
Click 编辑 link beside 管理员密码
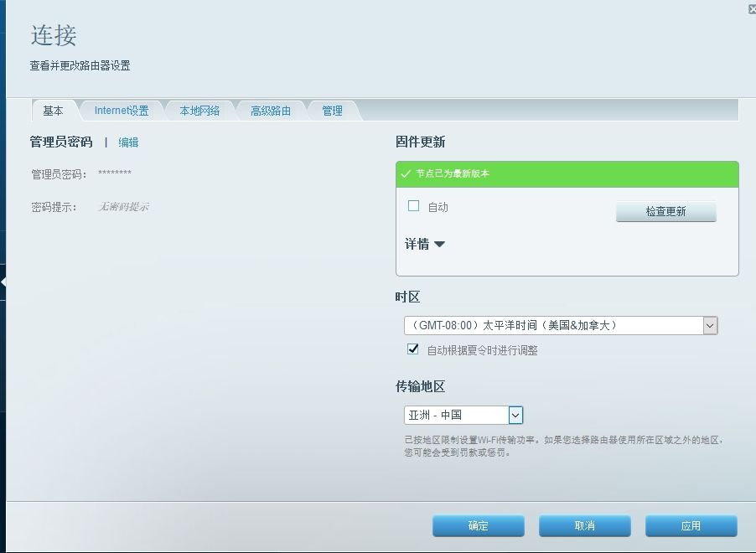coord(128,142)
